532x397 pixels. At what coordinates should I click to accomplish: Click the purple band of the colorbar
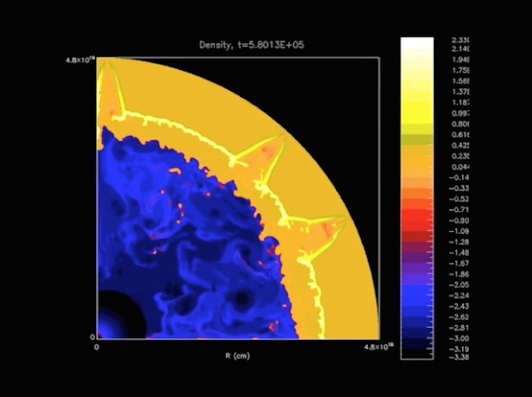point(416,262)
